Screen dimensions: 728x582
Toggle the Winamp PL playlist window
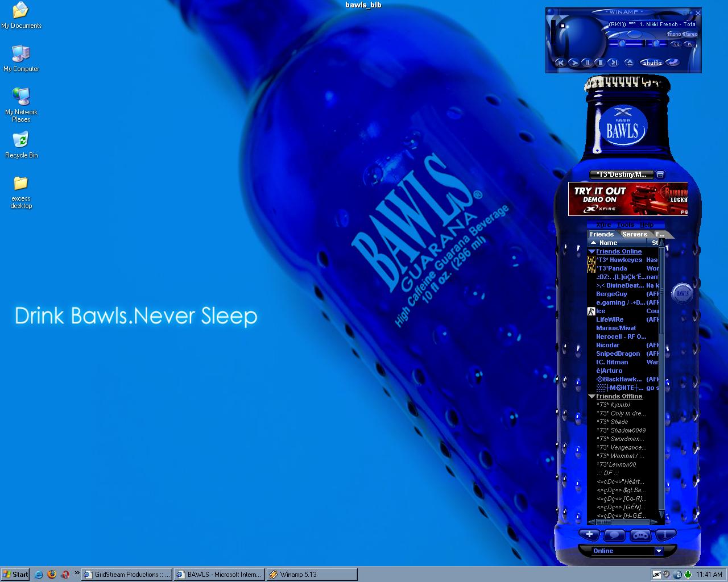click(690, 44)
